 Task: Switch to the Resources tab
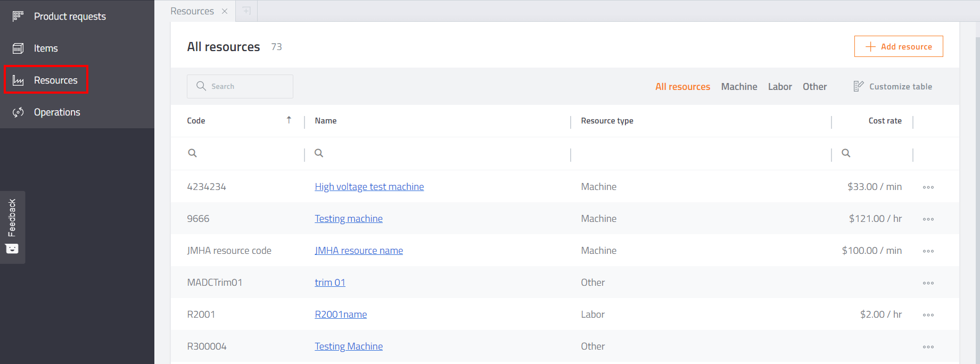pyautogui.click(x=192, y=11)
